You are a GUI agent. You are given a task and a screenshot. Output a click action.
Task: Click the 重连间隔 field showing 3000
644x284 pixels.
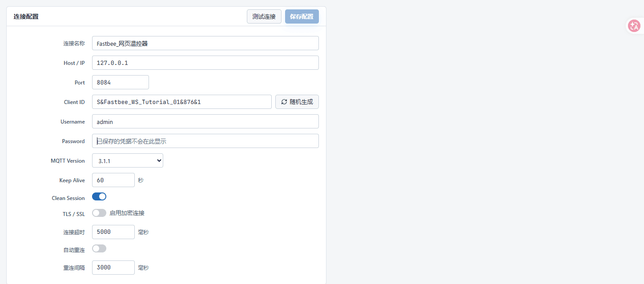113,268
